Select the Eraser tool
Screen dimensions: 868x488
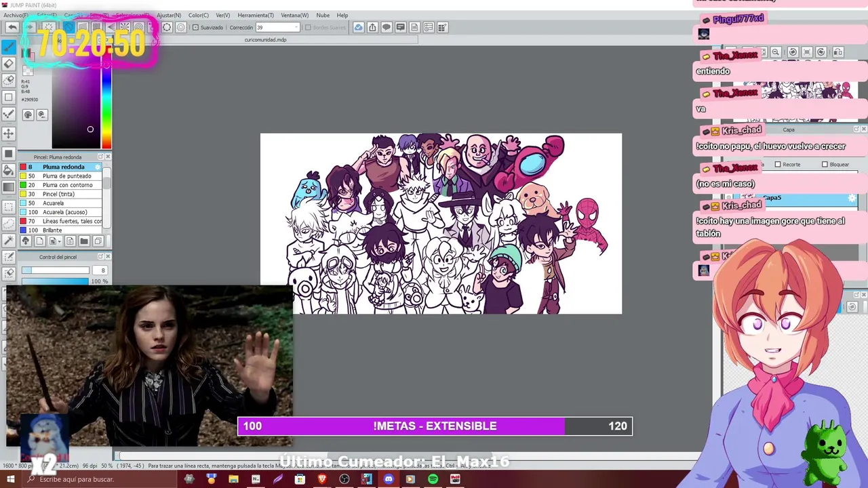click(9, 64)
